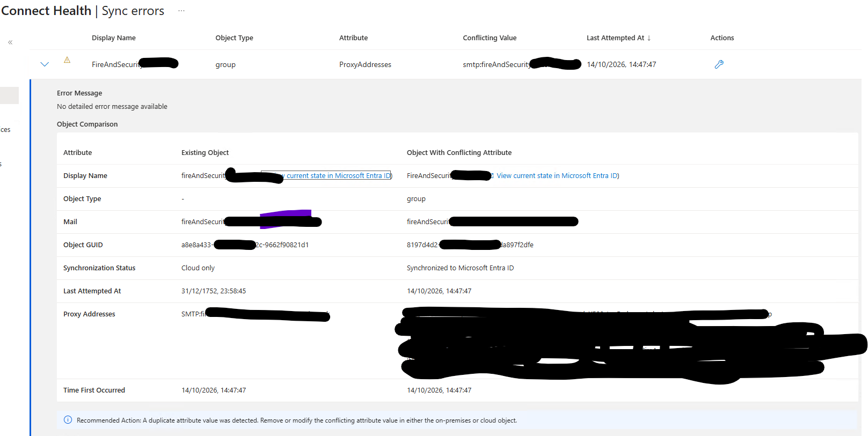Click the 'No detailed error message available' text

point(112,107)
